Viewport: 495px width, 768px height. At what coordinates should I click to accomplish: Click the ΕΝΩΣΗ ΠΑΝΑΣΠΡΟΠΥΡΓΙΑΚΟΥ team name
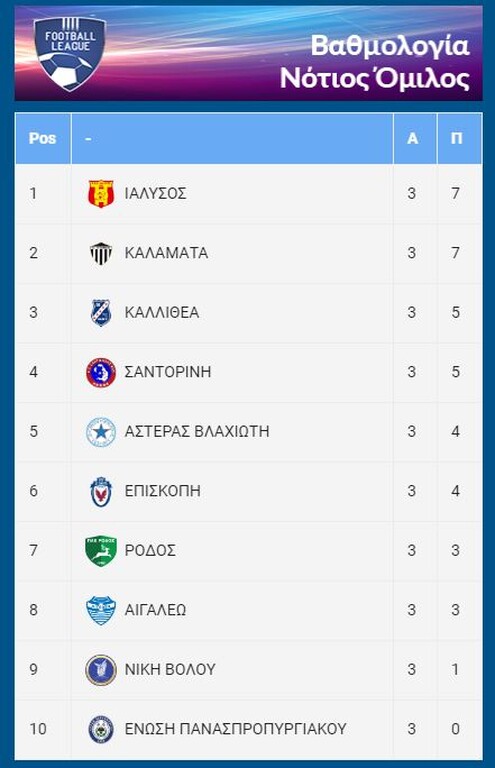coord(236,729)
